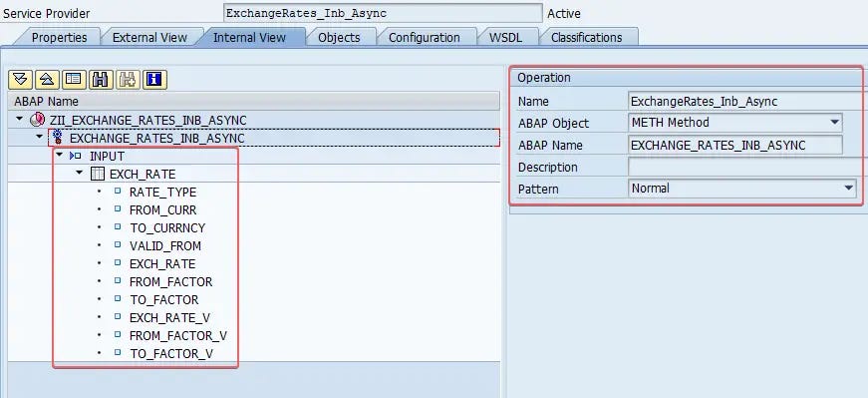
Task: Click the Expand All toolbar icon
Action: tap(20, 79)
